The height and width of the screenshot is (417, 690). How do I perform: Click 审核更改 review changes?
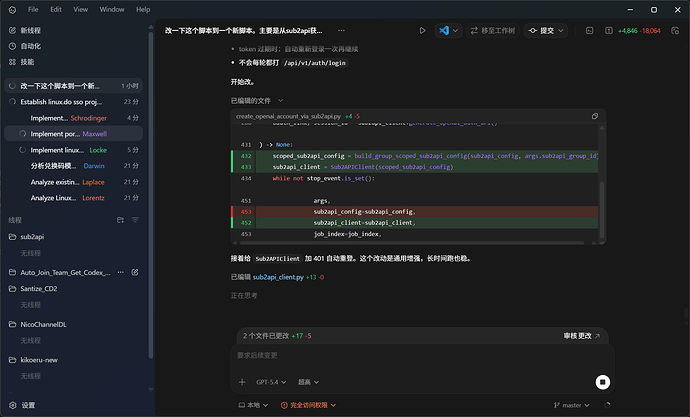click(x=581, y=336)
